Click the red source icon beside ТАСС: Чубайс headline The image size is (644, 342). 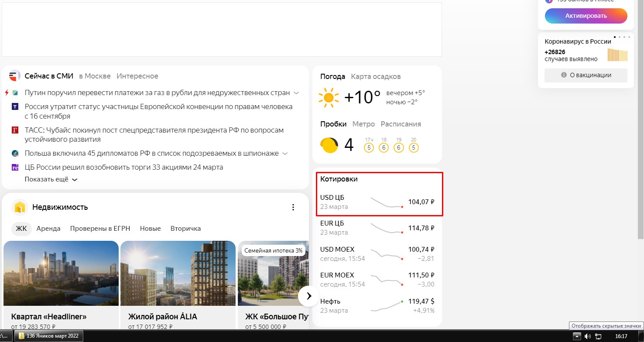tap(15, 130)
